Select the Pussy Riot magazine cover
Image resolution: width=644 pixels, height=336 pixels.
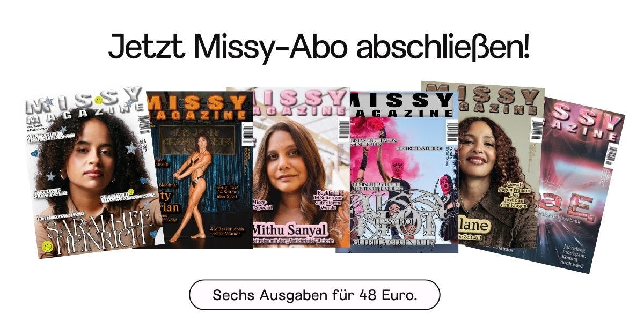(396, 172)
